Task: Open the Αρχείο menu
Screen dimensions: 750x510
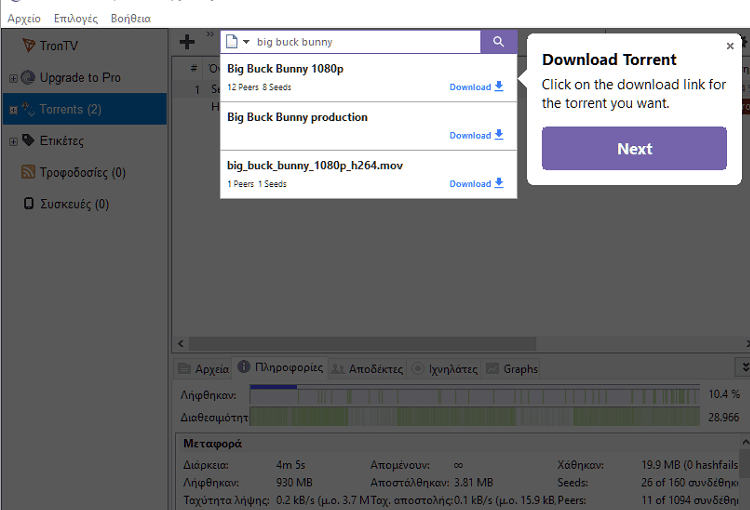Action: pos(24,18)
